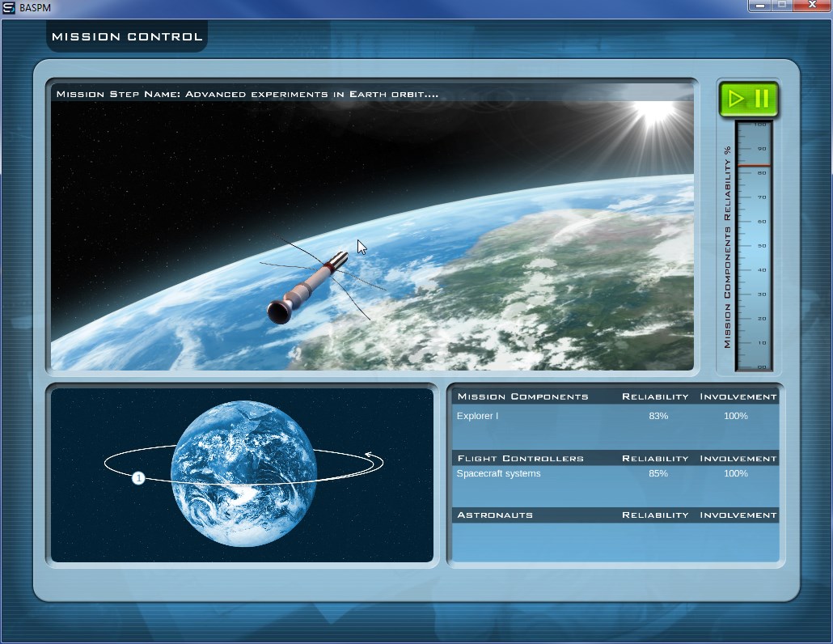Click the Involvement column header under Flight Controllers

pos(738,458)
